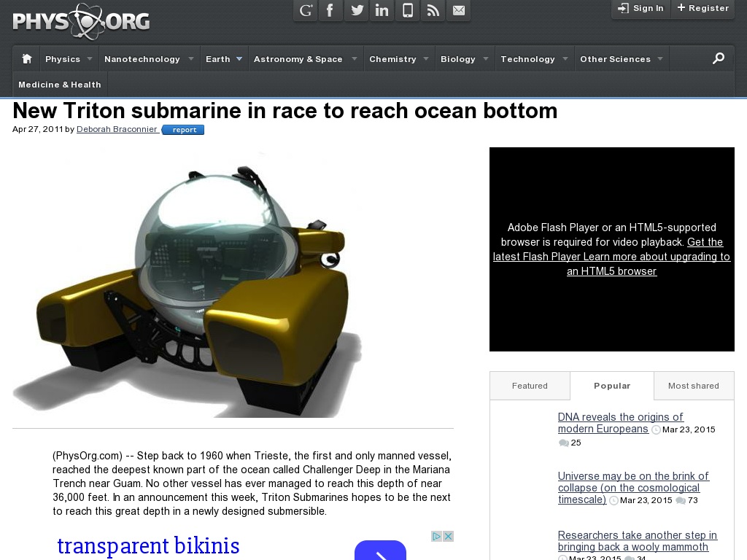This screenshot has height=560, width=747.
Task: Switch to the Popular tab
Action: point(612,386)
